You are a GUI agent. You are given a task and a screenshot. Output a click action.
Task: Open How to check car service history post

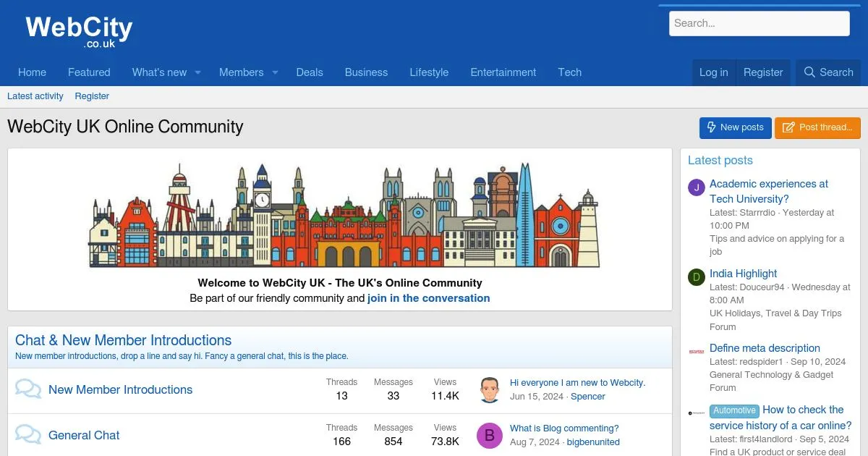tap(780, 418)
